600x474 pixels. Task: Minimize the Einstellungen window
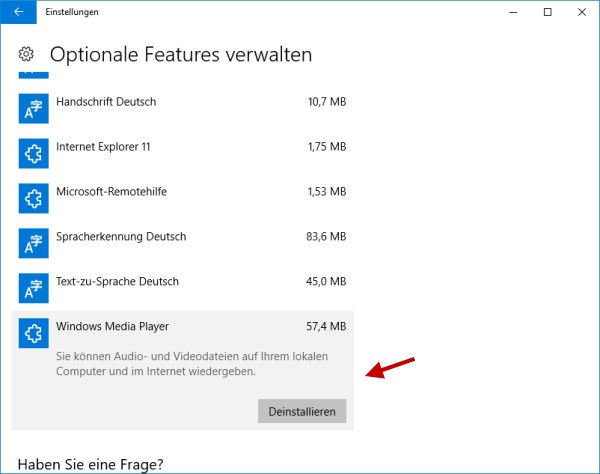point(513,12)
